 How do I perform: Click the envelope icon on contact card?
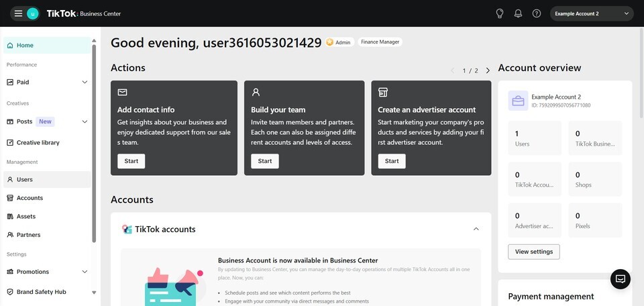pyautogui.click(x=122, y=92)
